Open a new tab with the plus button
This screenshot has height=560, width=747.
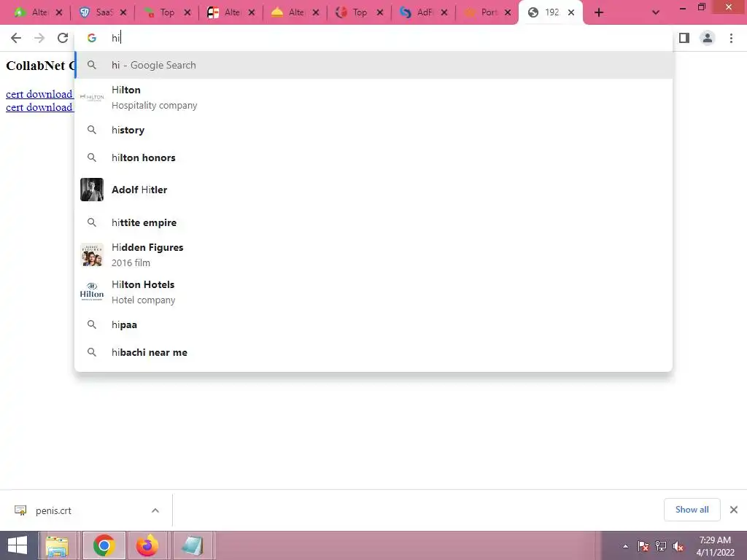pyautogui.click(x=599, y=12)
